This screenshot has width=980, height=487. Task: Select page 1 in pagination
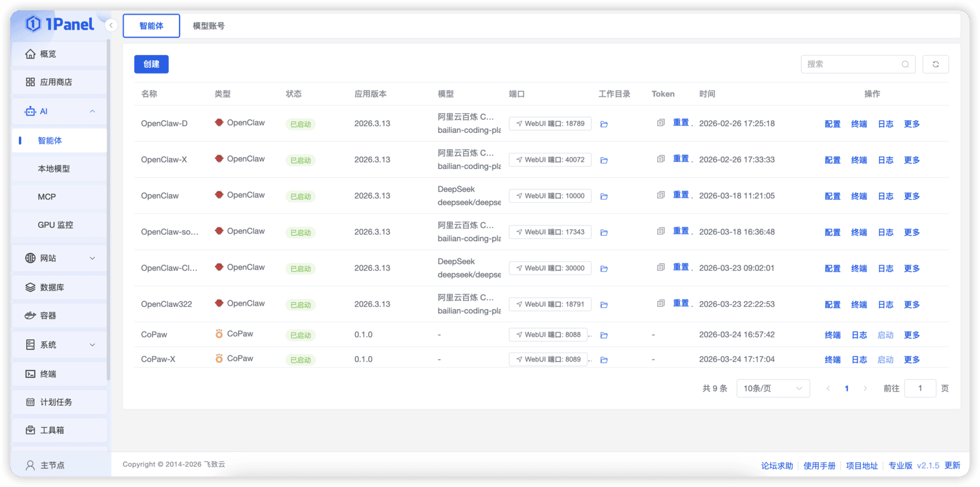tap(846, 388)
